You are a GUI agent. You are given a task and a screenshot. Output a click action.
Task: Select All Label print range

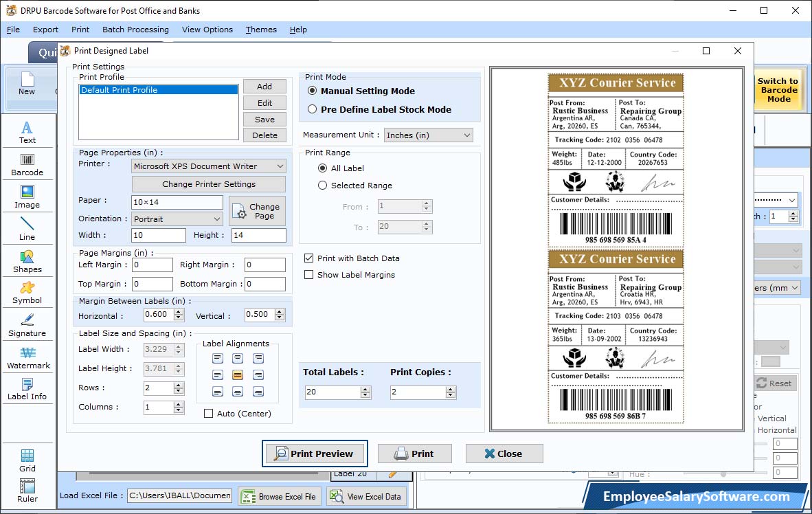(323, 168)
